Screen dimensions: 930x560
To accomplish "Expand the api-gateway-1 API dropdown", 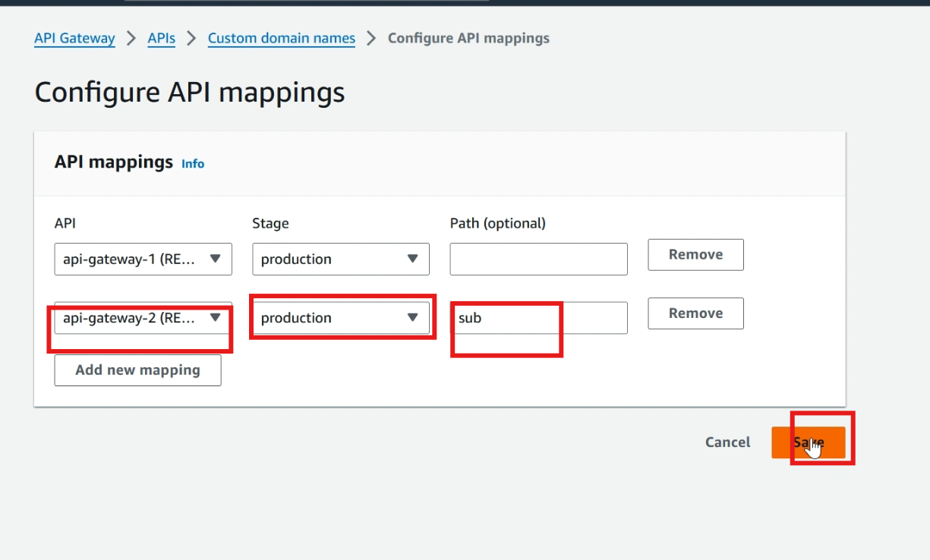I will click(143, 259).
